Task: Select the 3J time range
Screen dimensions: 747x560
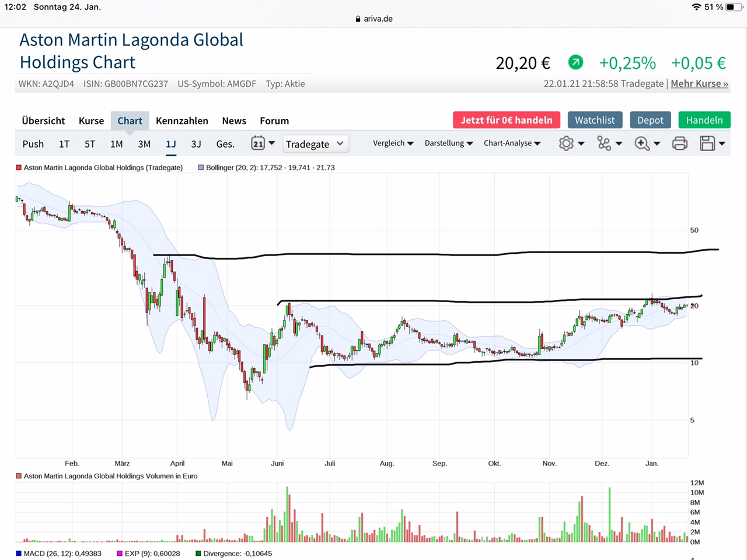Action: [x=196, y=144]
